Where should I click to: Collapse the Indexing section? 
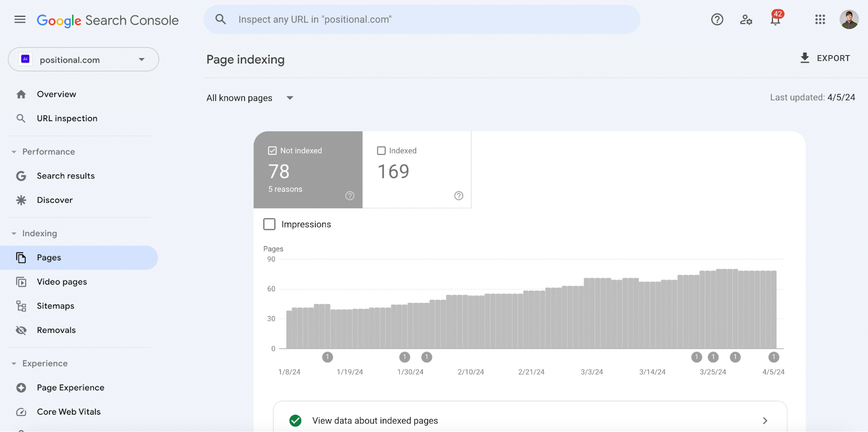(x=14, y=234)
